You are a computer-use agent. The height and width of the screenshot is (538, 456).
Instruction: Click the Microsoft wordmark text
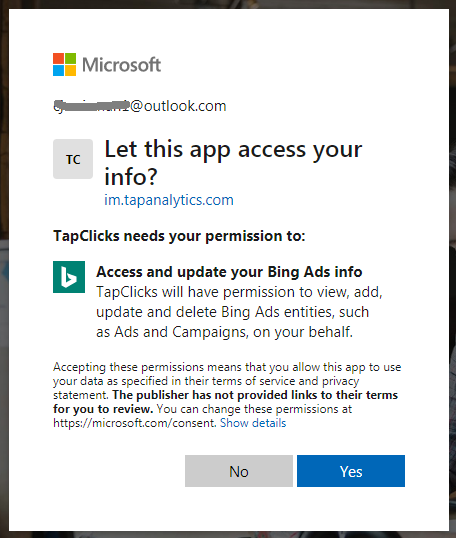pyautogui.click(x=121, y=65)
